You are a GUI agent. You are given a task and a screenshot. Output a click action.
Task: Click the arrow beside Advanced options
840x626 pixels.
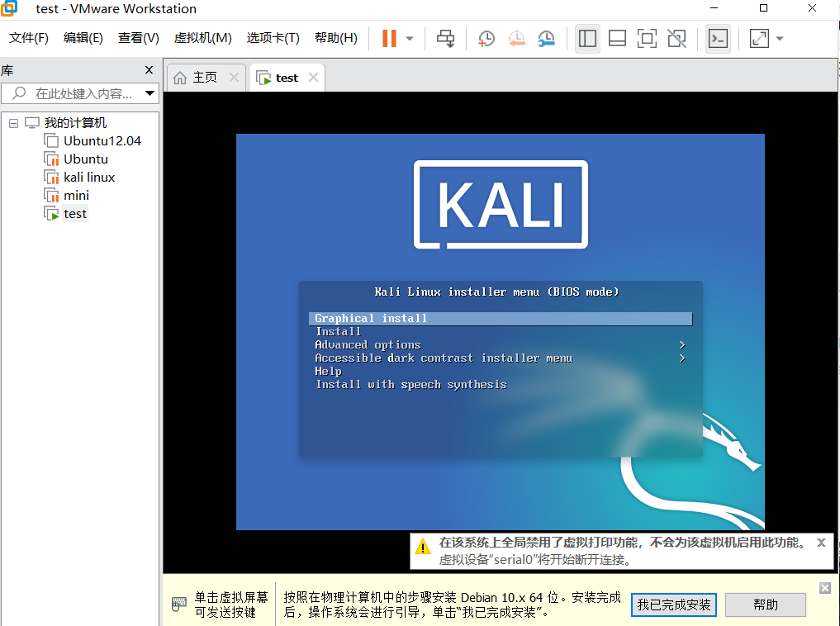tap(682, 345)
